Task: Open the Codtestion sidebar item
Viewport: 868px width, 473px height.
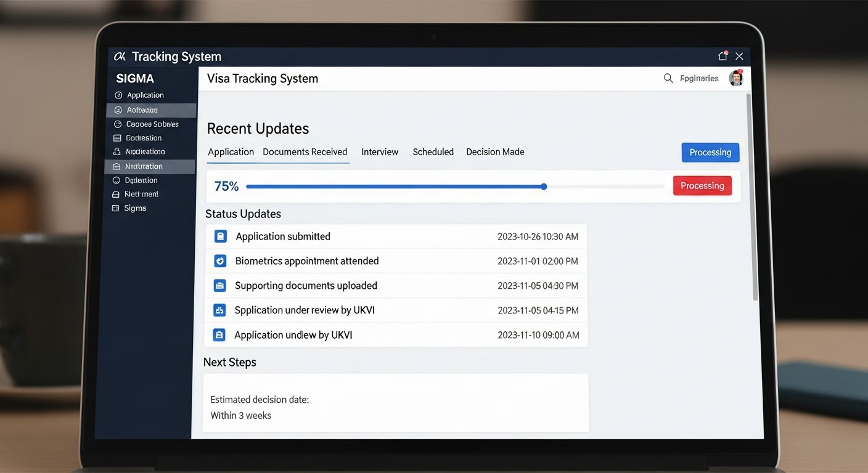Action: pyautogui.click(x=143, y=138)
